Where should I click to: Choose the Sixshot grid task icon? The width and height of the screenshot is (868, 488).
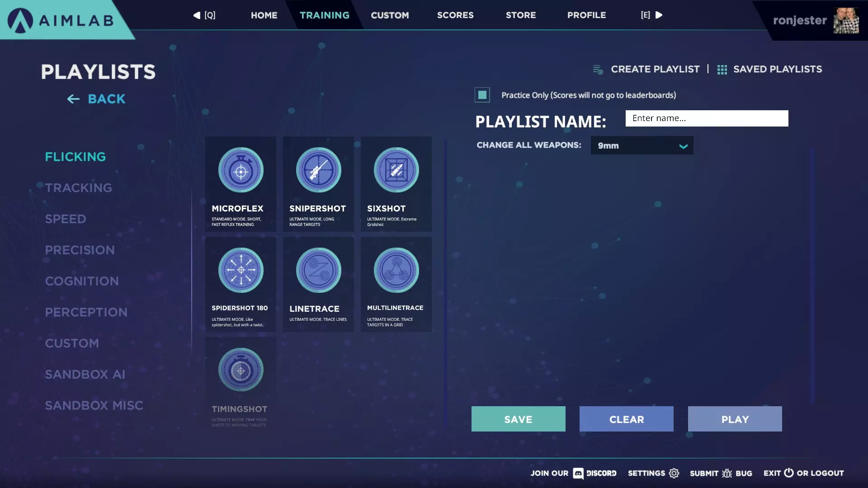396,170
